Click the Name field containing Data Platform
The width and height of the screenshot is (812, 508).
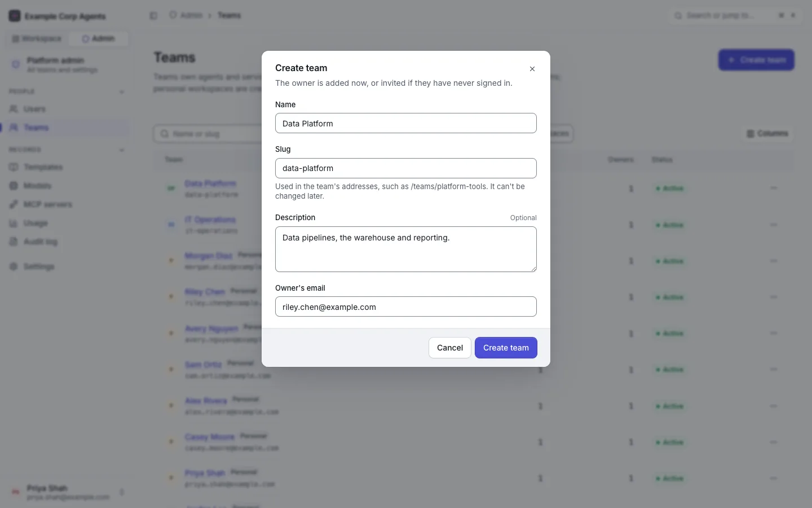(x=406, y=123)
